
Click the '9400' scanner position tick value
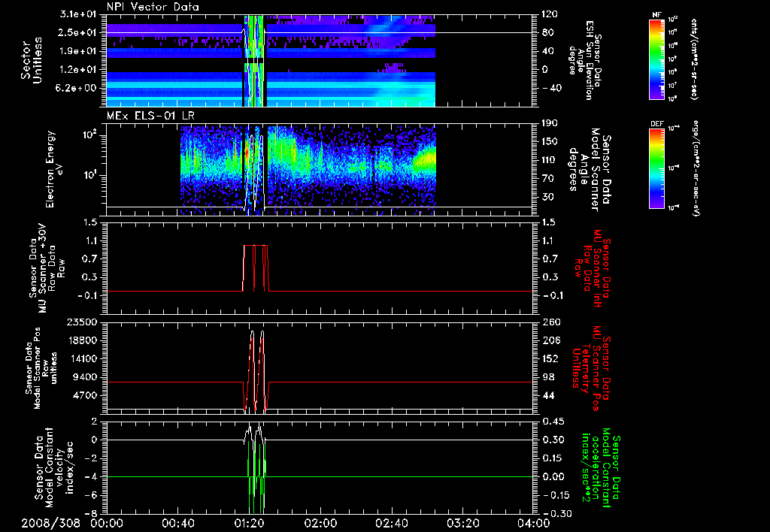tap(85, 377)
